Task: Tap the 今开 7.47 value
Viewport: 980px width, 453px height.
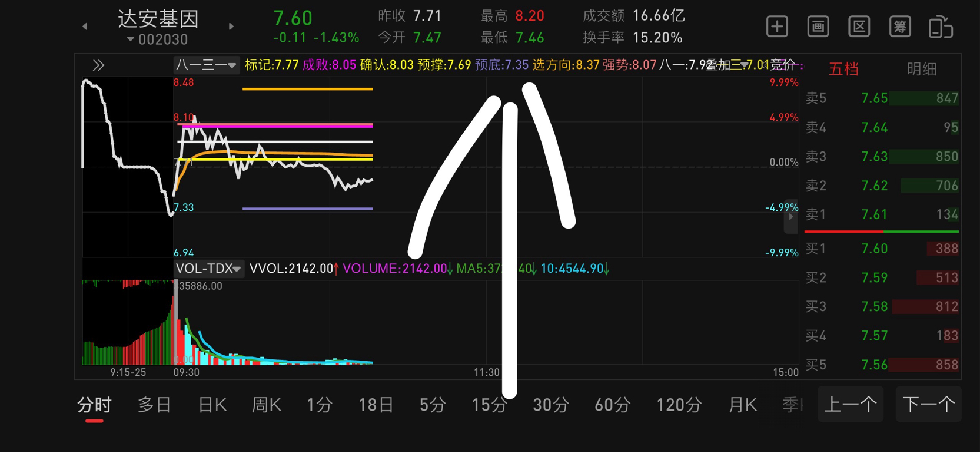Action: click(427, 38)
